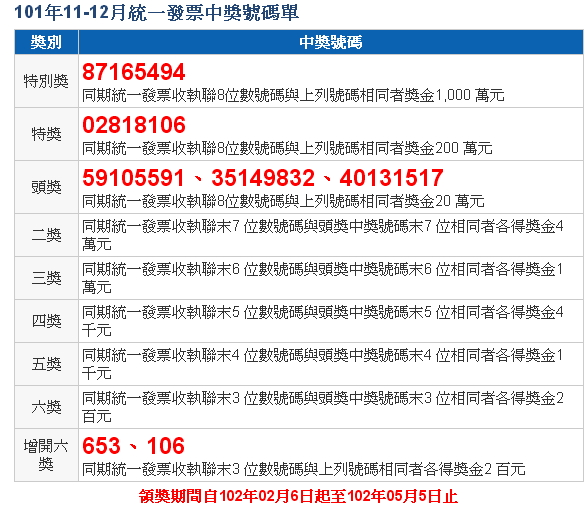Click the grand prize number 02818106
The image size is (587, 509).
pyautogui.click(x=134, y=125)
